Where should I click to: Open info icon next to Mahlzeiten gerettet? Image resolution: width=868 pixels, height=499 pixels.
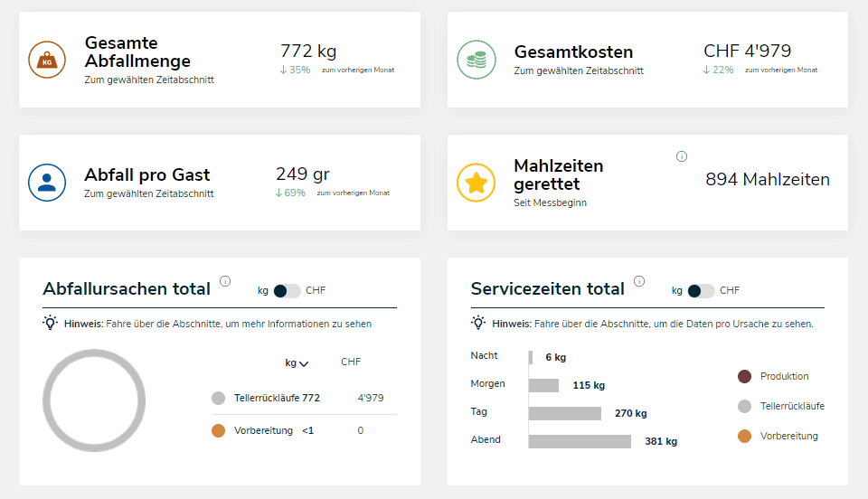[x=682, y=156]
